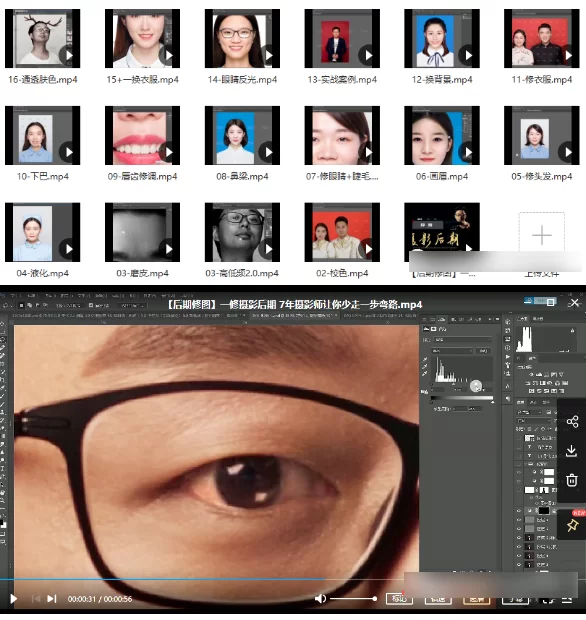
Task: Select file name 06-画眉.mp4
Action: click(442, 176)
